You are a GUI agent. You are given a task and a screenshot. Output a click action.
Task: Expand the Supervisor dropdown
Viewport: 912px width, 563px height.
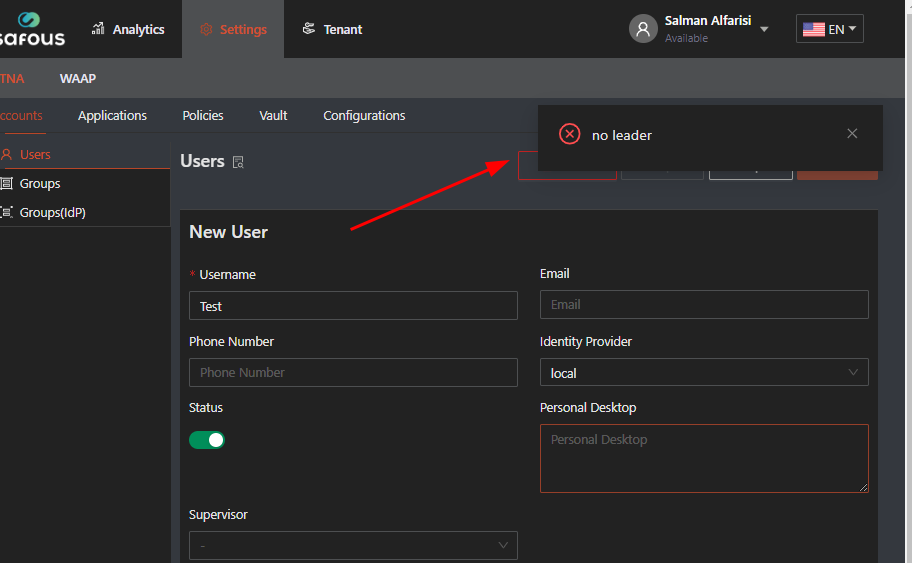coord(353,545)
